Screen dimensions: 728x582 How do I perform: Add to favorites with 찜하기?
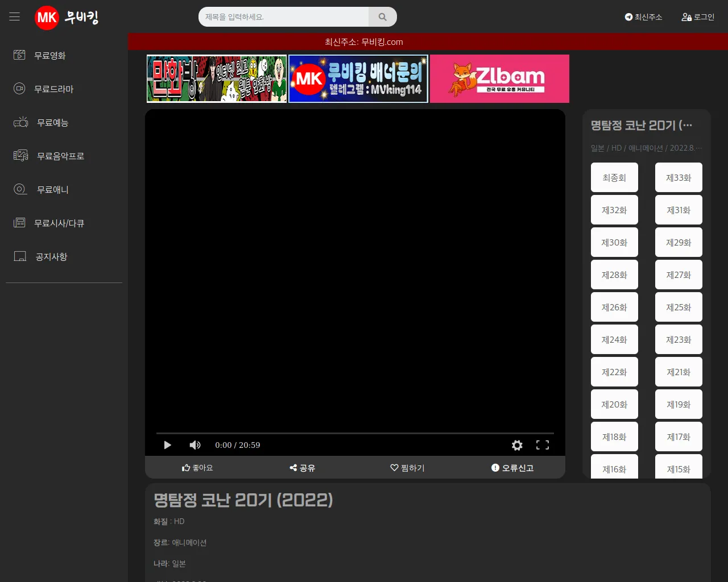(407, 468)
